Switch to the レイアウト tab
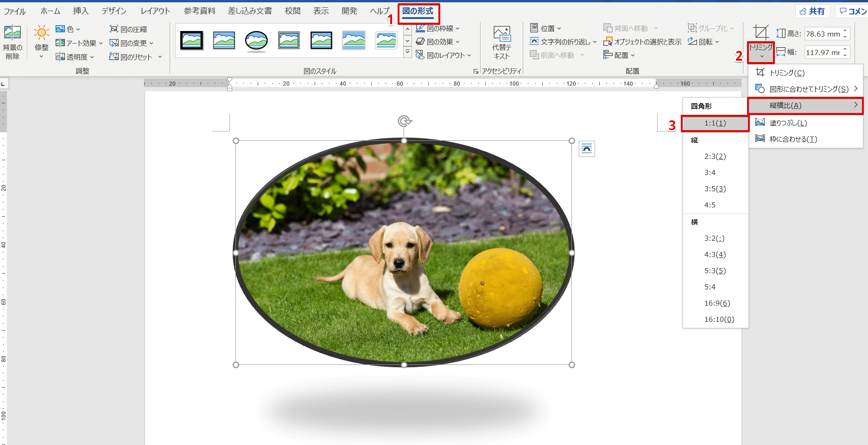 pyautogui.click(x=155, y=11)
